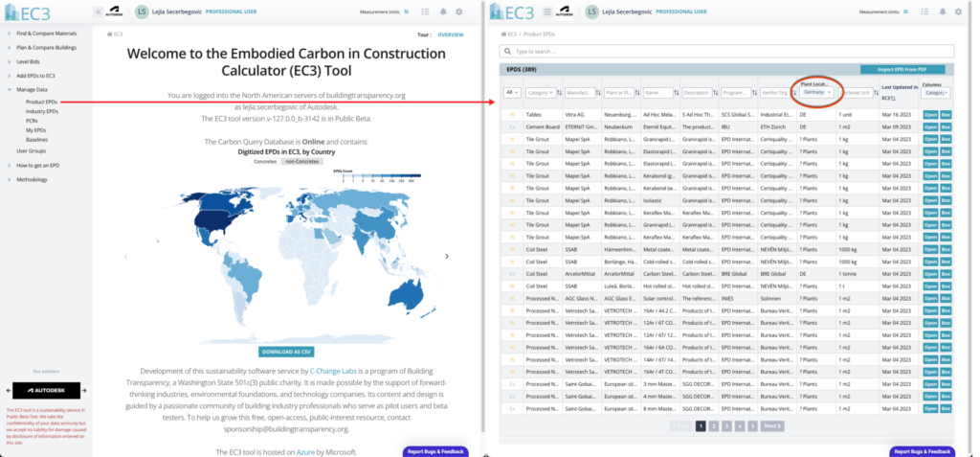Click the EPD search input field

(727, 52)
